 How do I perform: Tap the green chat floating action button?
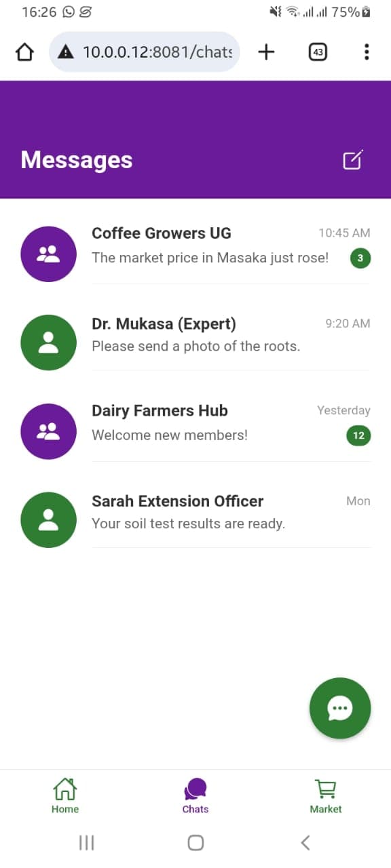(340, 708)
